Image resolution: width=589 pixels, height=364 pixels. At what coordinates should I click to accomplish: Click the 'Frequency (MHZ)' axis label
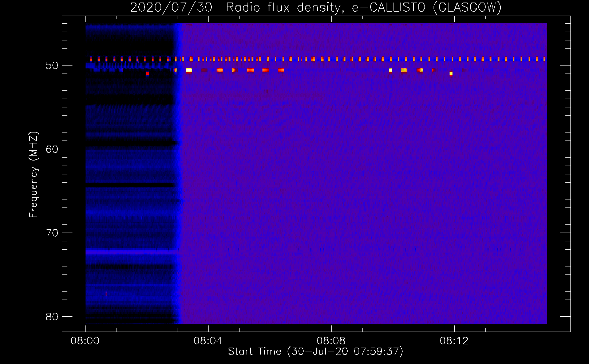pyautogui.click(x=33, y=175)
